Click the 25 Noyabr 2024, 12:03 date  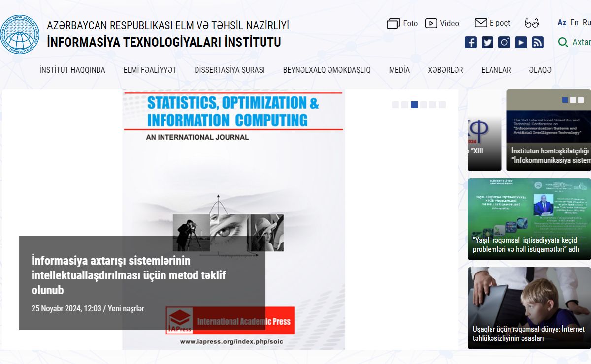point(66,309)
